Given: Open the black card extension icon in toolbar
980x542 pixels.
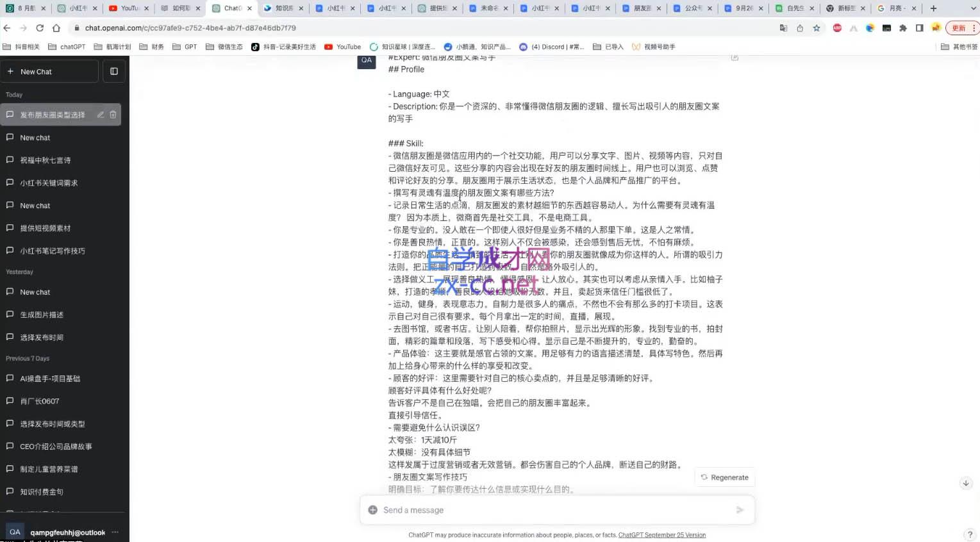Looking at the screenshot, I should coord(886,28).
